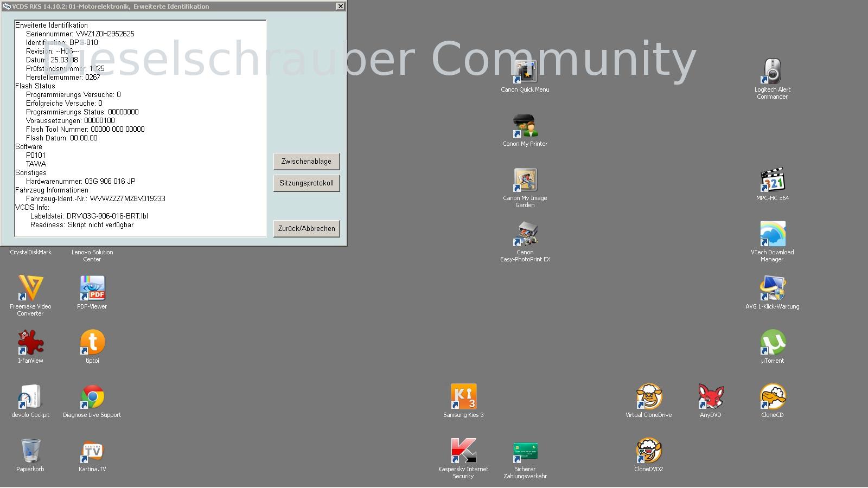Screen dimensions: 868x488
Task: Click CrystalDiskMark shortcut label
Action: (30, 252)
